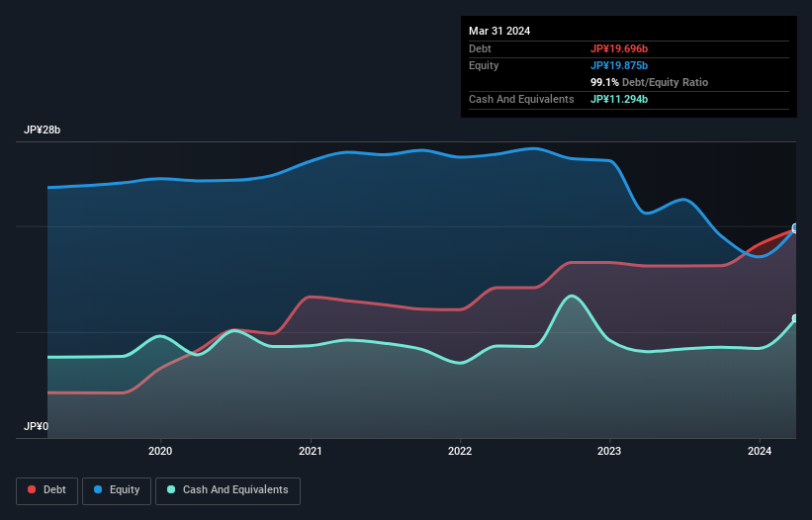Screen dimensions: 812x520
Task: Click the 2022 x-axis label
Action: (x=460, y=451)
